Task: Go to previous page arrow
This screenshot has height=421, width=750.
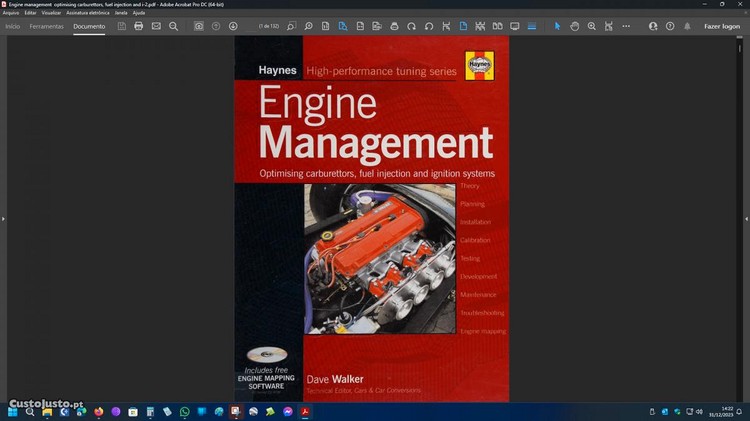Action: point(216,26)
